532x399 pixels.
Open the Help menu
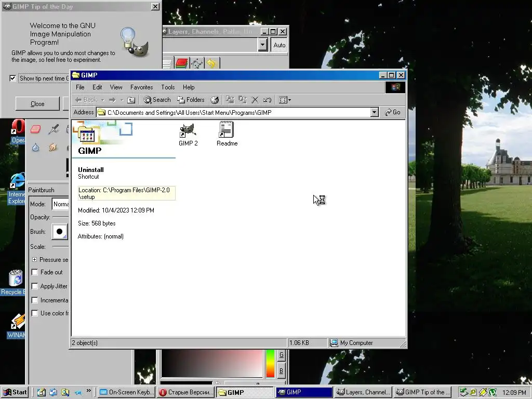pos(189,87)
